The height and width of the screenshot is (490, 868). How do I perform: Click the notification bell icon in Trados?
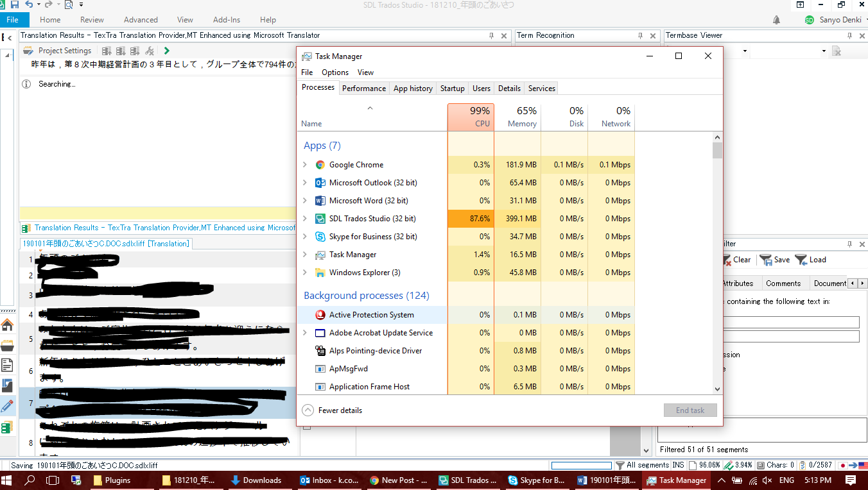pos(777,20)
